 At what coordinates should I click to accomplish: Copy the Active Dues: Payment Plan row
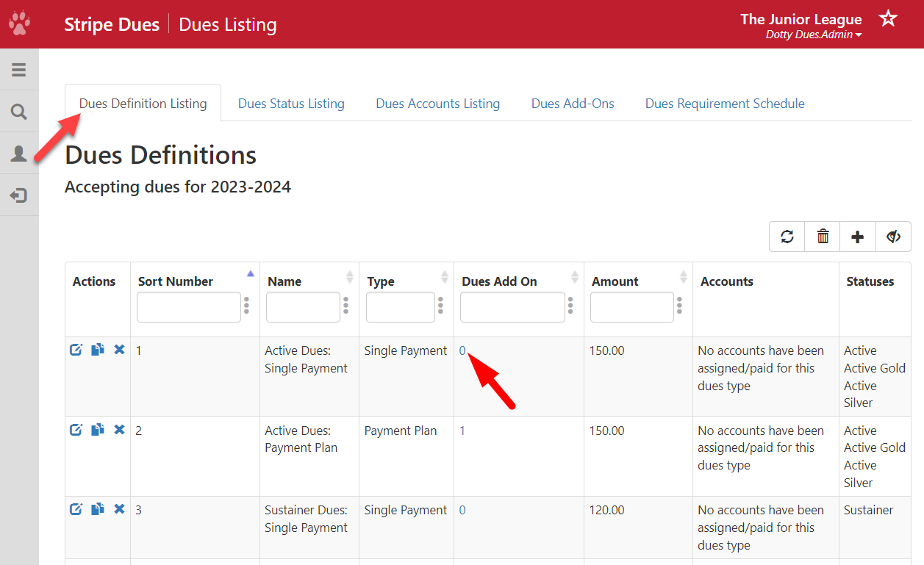[x=97, y=430]
